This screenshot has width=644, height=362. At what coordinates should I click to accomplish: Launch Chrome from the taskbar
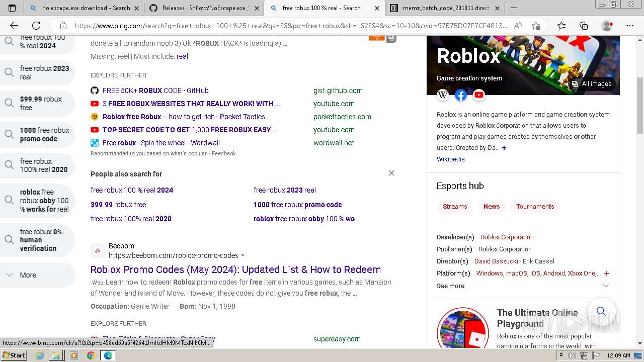pos(91,355)
